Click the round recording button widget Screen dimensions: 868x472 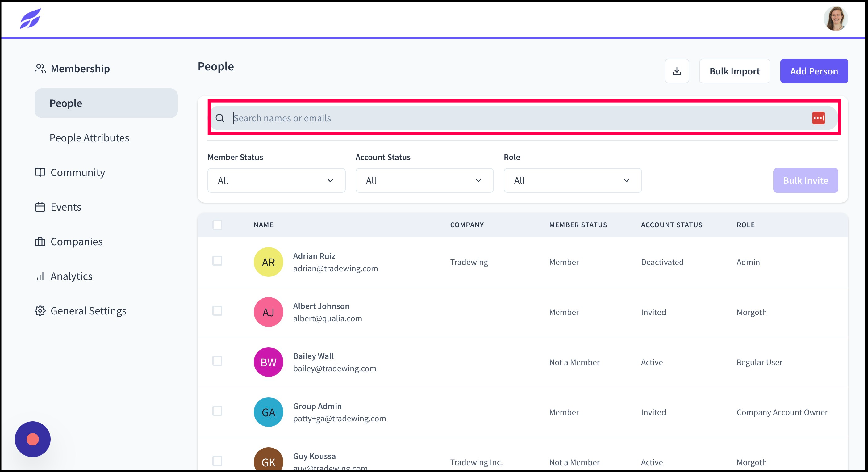pos(33,439)
